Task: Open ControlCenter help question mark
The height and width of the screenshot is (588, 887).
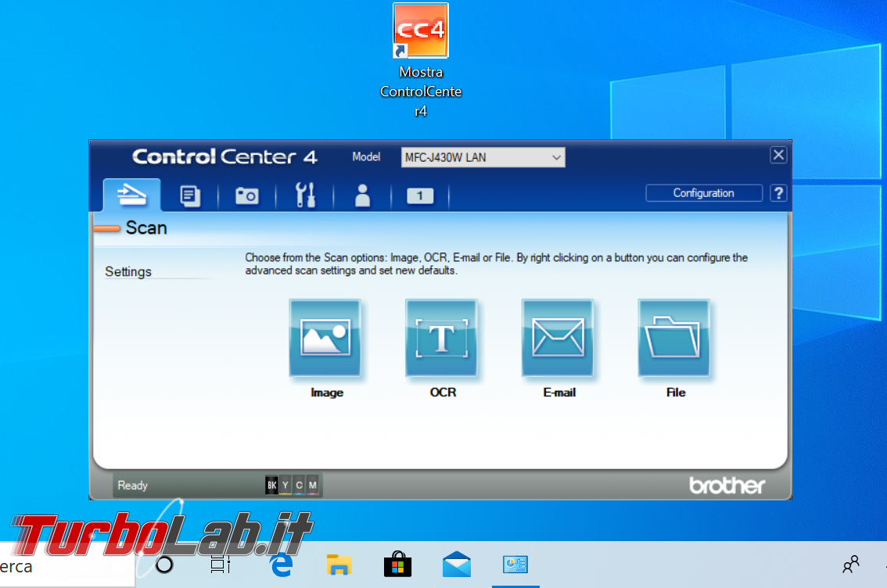Action: (778, 193)
